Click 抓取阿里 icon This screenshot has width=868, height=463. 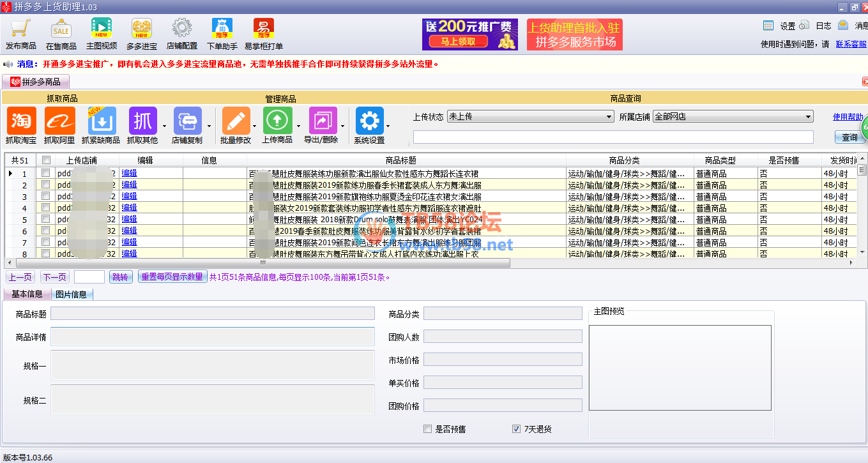59,120
